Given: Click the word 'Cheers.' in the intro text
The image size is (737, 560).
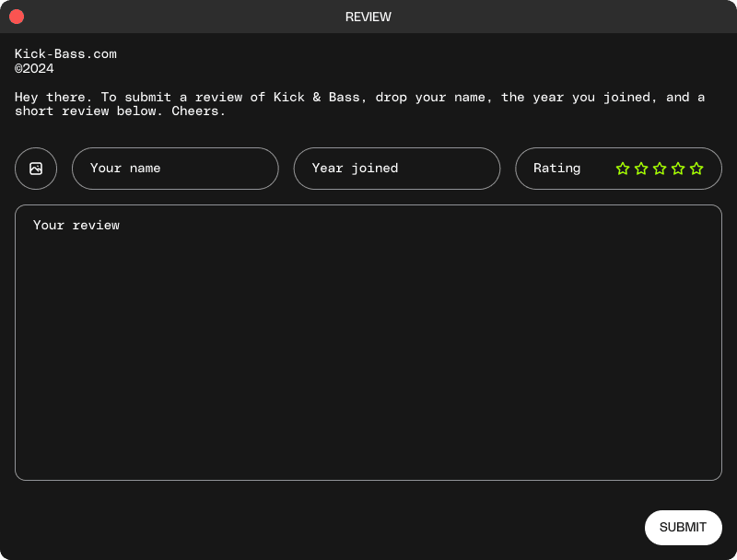Looking at the screenshot, I should [x=198, y=111].
